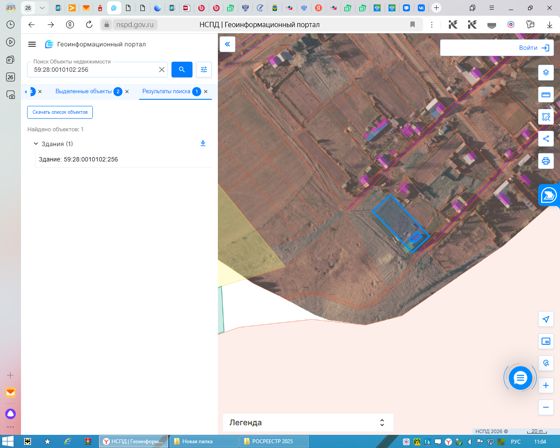Image resolution: width=560 pixels, height=448 pixels.
Task: Open the search filter settings icon
Action: [x=204, y=69]
